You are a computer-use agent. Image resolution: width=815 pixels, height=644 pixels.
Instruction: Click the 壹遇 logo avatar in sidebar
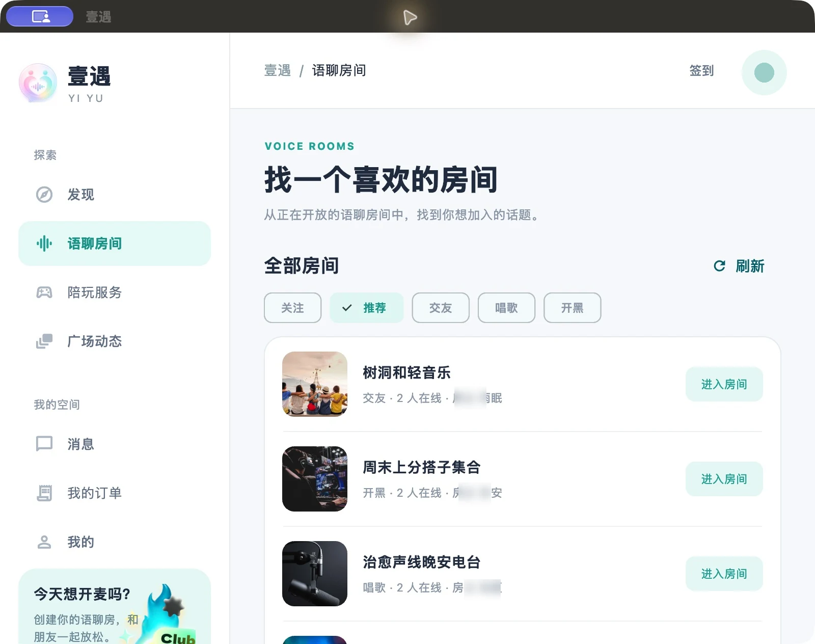[38, 83]
